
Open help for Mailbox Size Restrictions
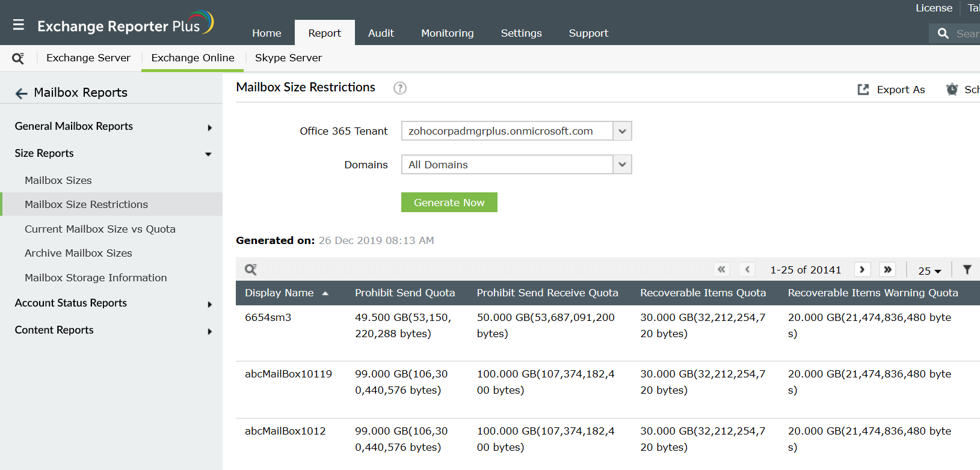(x=400, y=88)
